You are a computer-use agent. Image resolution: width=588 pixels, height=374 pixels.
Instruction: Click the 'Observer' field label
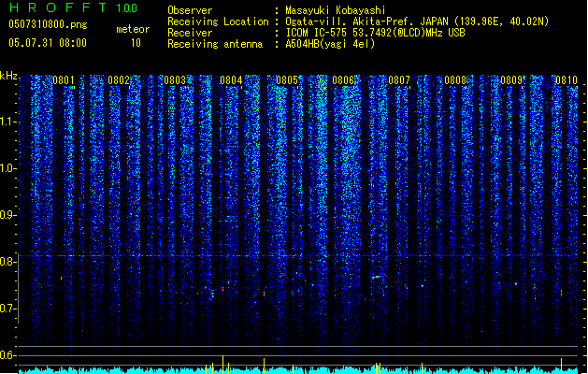click(190, 10)
